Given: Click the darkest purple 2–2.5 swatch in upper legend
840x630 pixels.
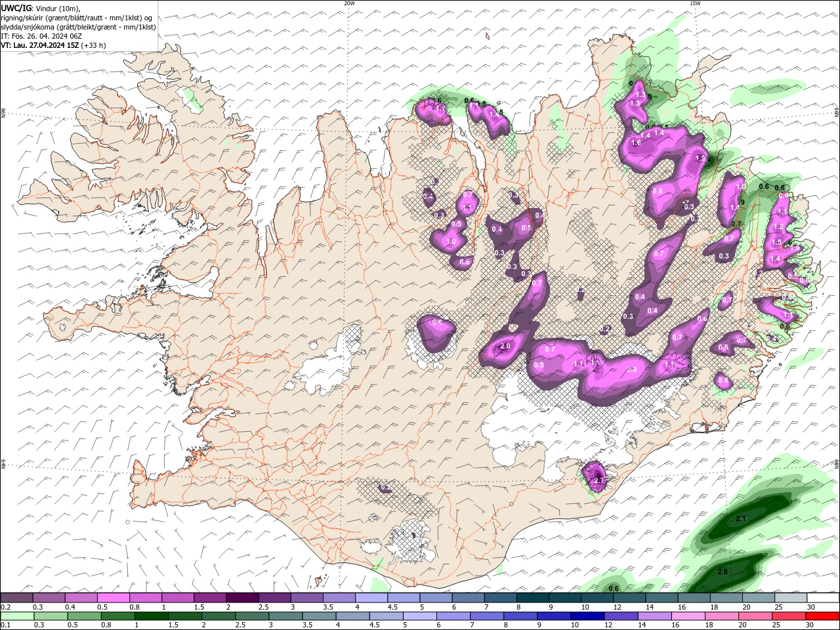Looking at the screenshot, I should tap(242, 597).
